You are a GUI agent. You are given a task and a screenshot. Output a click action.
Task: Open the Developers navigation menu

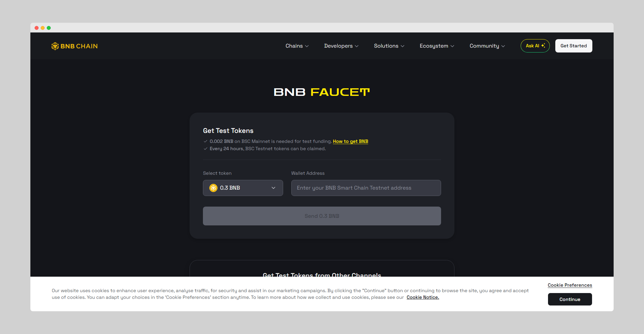[x=341, y=46]
